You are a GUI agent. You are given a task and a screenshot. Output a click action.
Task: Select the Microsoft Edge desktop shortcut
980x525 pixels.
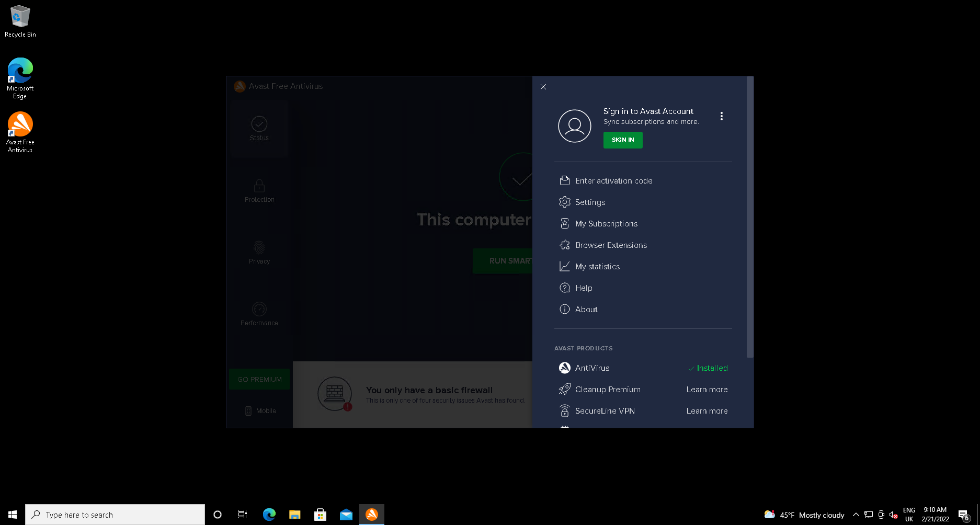click(20, 78)
